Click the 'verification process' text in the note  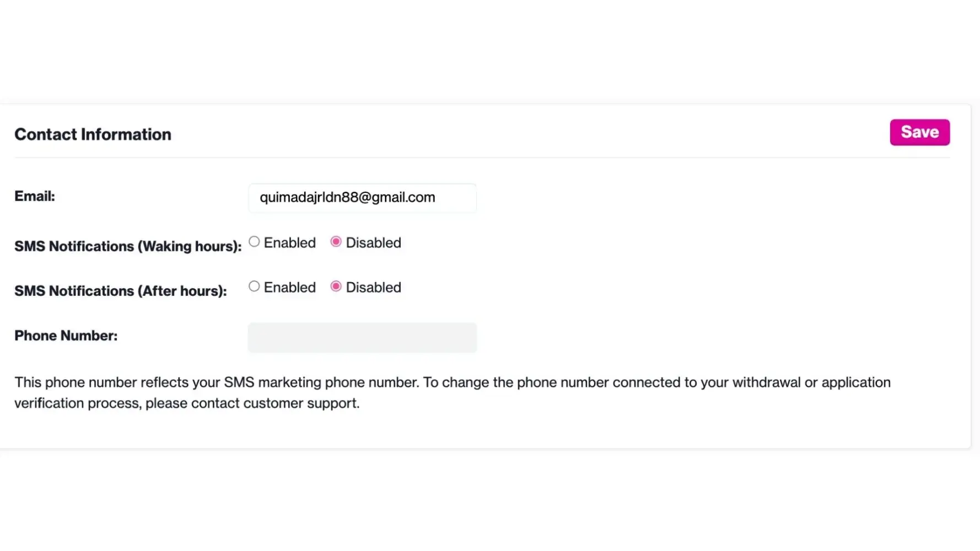tap(77, 403)
